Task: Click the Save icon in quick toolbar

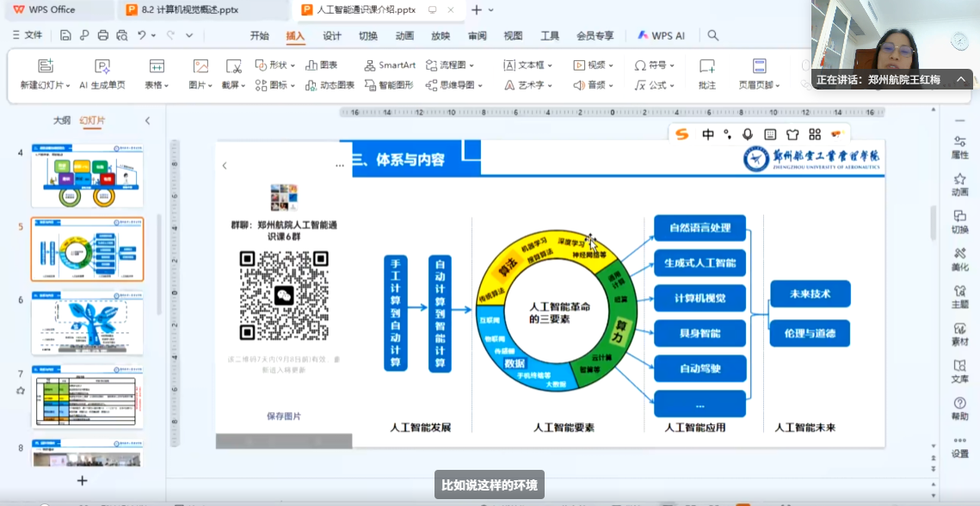Action: pyautogui.click(x=65, y=35)
